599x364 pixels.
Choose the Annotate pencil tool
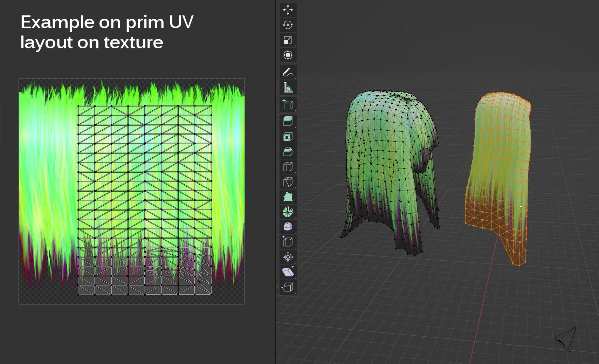[x=288, y=73]
